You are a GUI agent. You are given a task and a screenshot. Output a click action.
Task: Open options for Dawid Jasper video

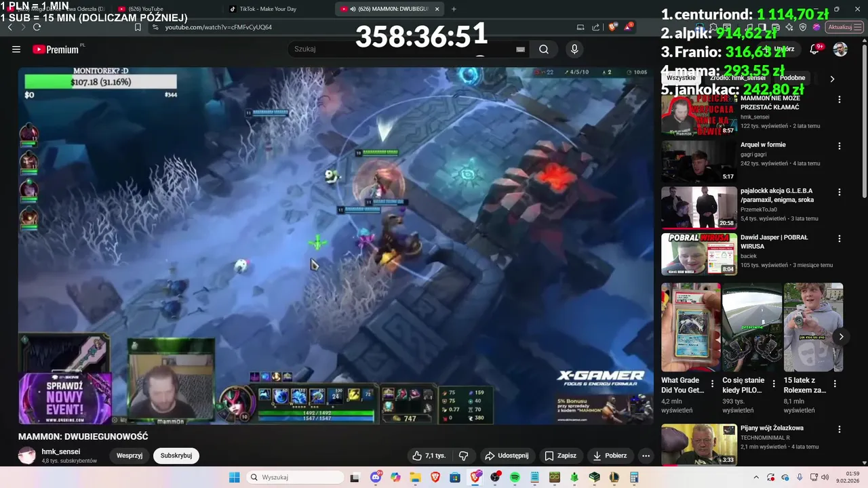pyautogui.click(x=840, y=239)
